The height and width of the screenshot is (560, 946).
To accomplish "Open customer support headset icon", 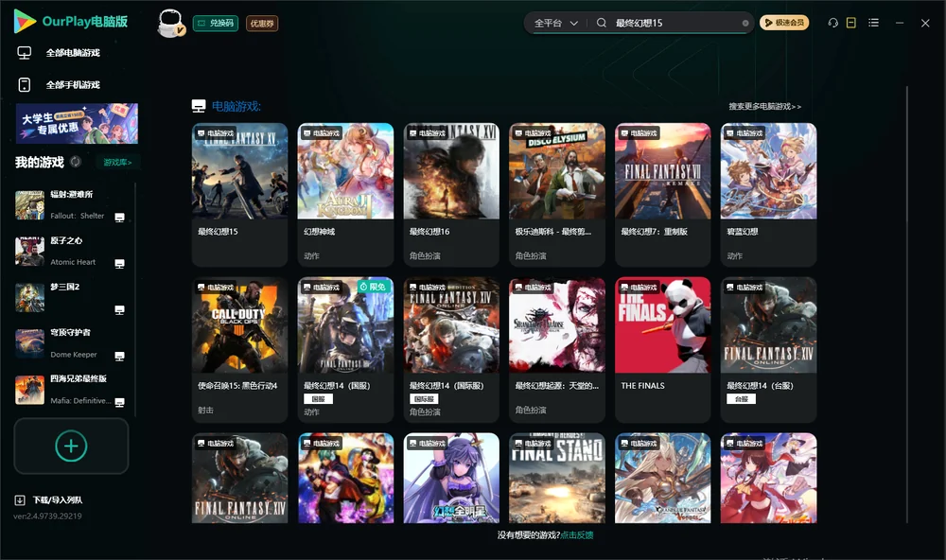I will coord(832,23).
